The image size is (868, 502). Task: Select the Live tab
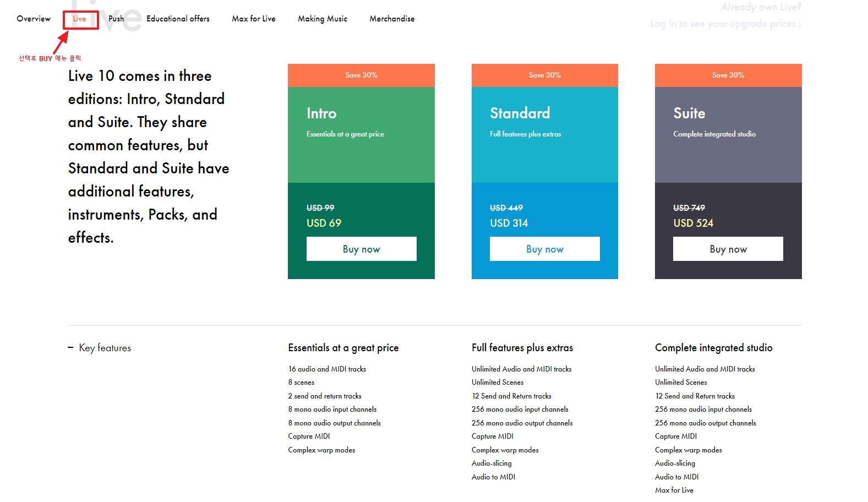point(79,19)
